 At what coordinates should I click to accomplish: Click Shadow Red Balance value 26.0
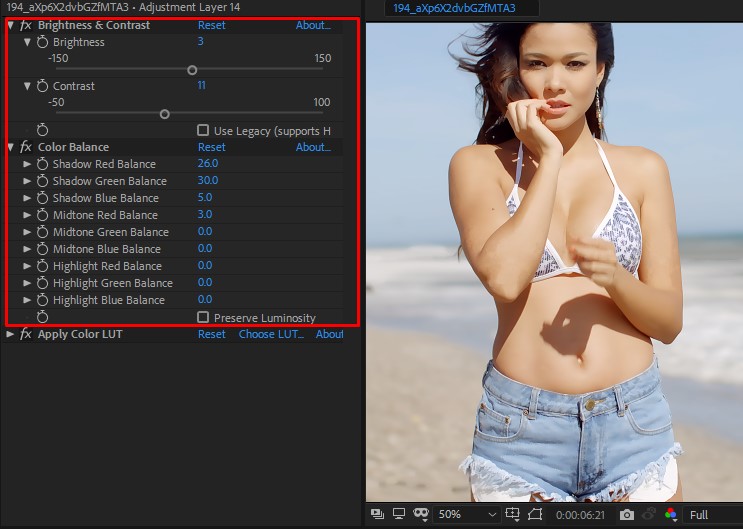[x=208, y=163]
